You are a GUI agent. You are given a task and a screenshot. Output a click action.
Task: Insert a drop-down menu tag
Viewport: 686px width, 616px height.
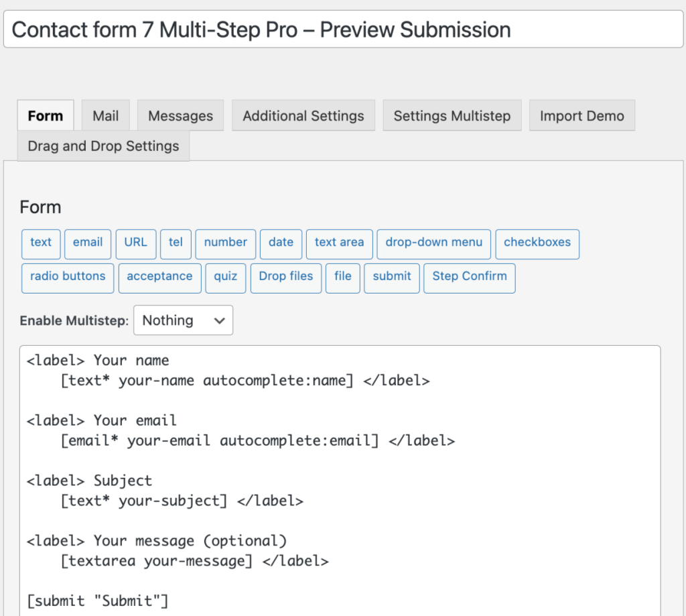(x=433, y=244)
